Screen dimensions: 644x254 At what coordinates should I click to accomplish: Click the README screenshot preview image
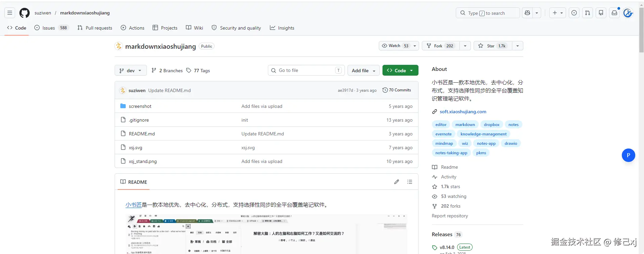click(x=266, y=234)
